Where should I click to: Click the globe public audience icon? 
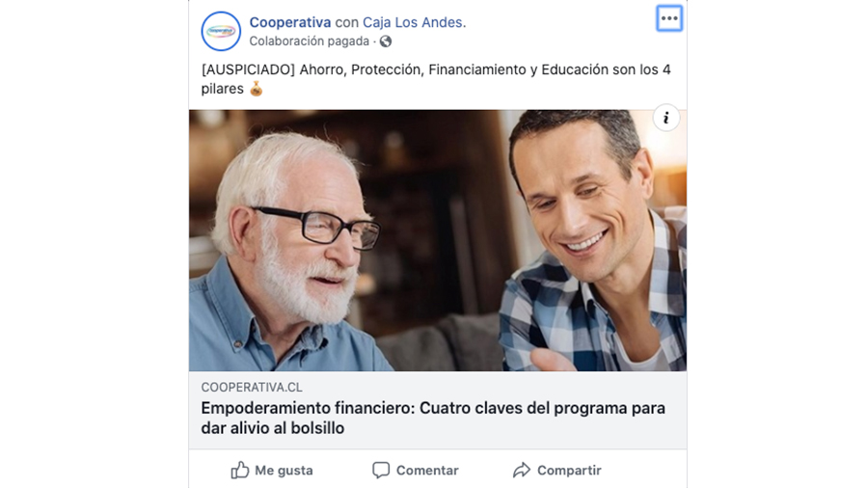(386, 41)
